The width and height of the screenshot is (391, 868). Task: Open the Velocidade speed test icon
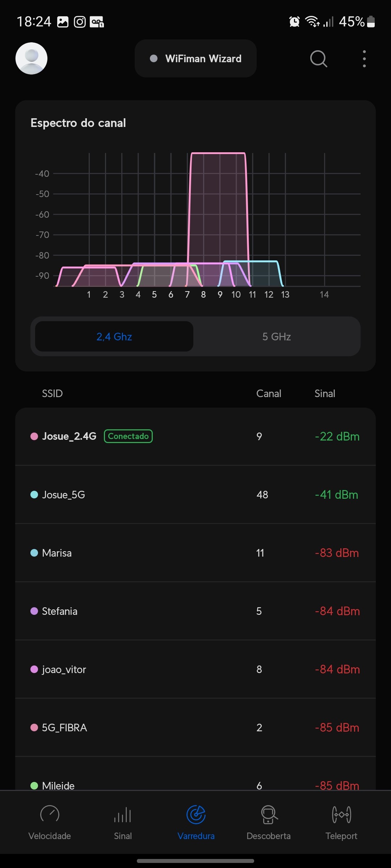pyautogui.click(x=50, y=814)
